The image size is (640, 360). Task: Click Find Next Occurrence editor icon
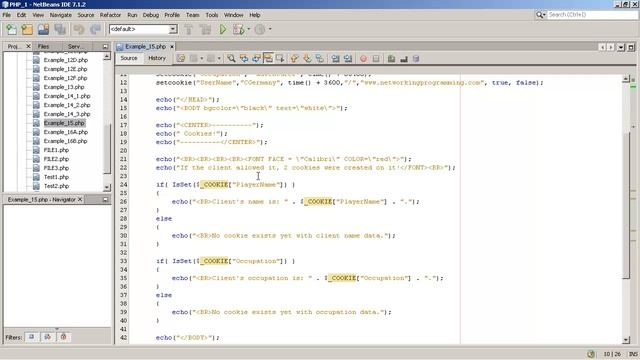point(256,59)
